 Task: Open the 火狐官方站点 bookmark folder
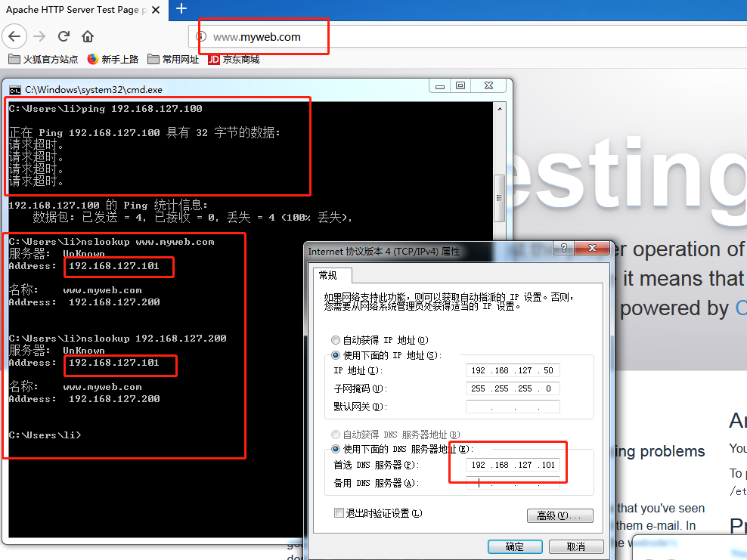pyautogui.click(x=43, y=60)
